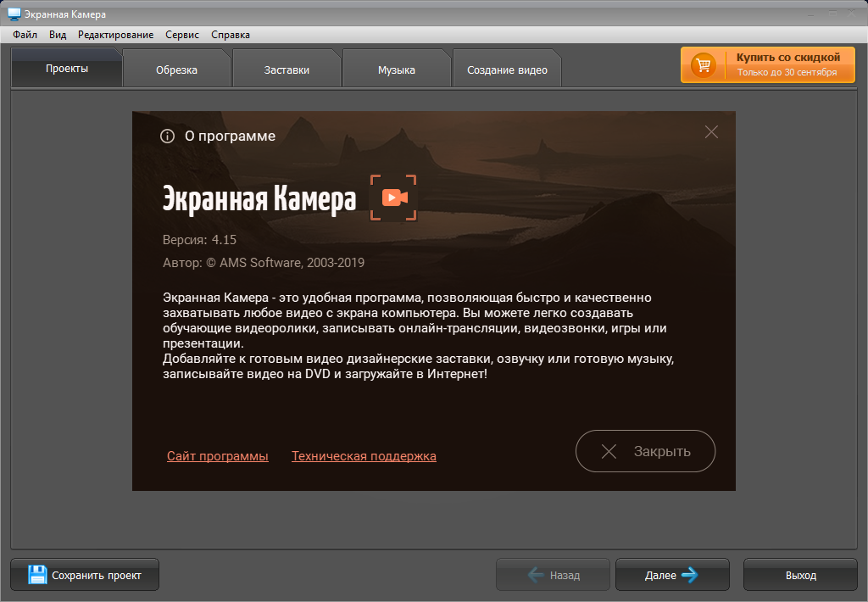
Task: Click the Купить со скидкой button
Action: tap(768, 64)
